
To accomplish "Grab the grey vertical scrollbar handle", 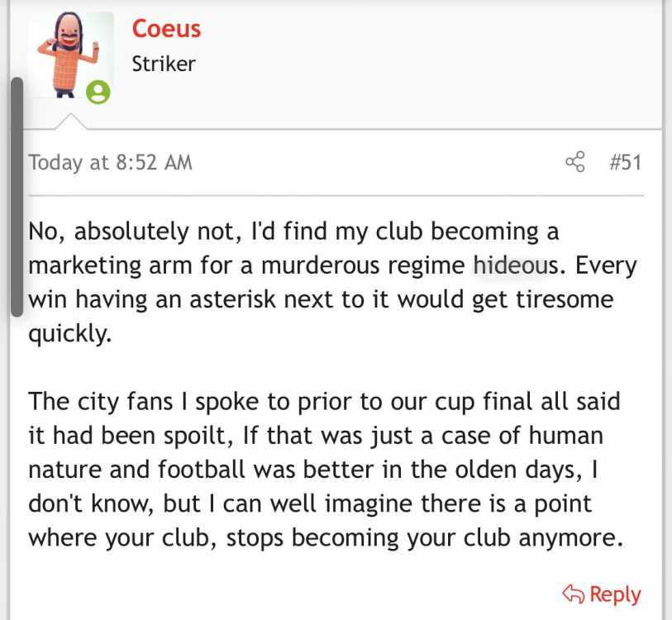I will click(17, 198).
